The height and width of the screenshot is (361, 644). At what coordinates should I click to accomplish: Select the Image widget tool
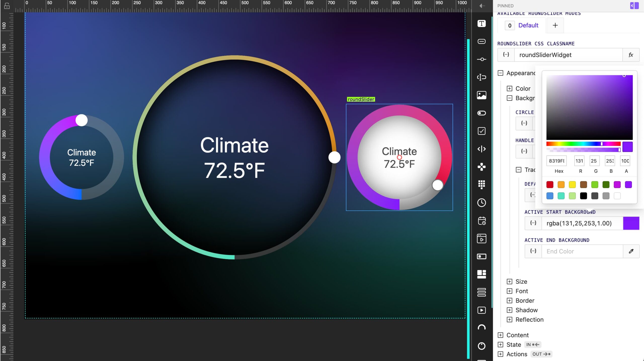[x=481, y=95]
